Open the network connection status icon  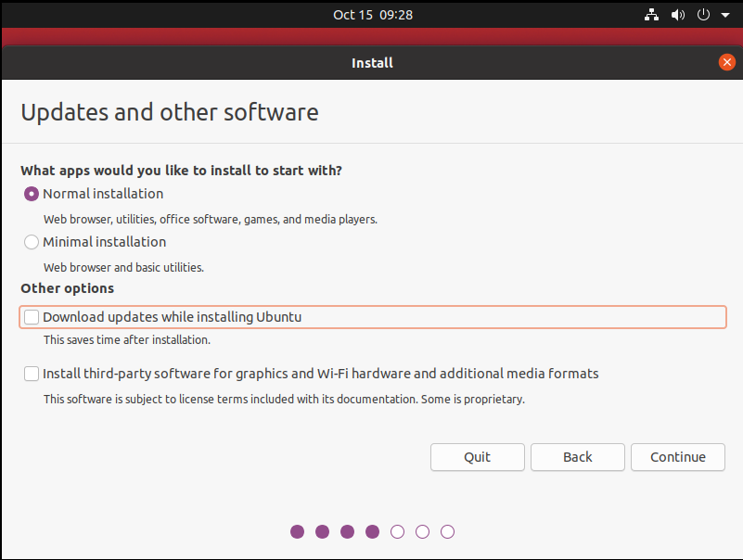click(651, 15)
